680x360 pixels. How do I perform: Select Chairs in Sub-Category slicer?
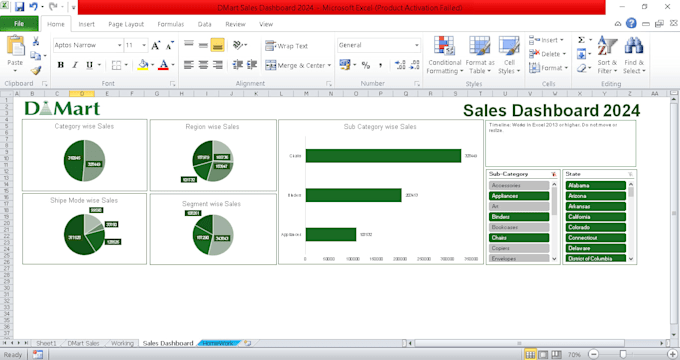click(519, 238)
